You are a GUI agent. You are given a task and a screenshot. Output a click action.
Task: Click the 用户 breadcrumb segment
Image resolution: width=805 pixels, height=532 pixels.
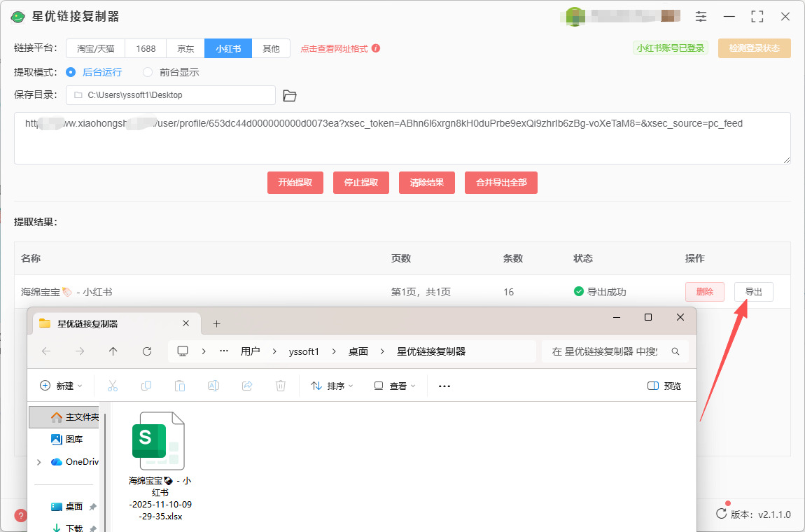(x=250, y=352)
